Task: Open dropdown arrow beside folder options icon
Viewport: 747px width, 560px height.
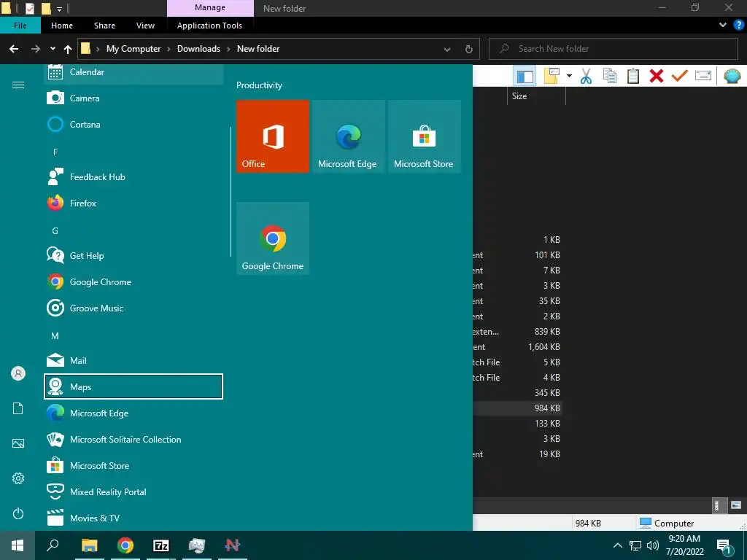Action: click(x=569, y=76)
